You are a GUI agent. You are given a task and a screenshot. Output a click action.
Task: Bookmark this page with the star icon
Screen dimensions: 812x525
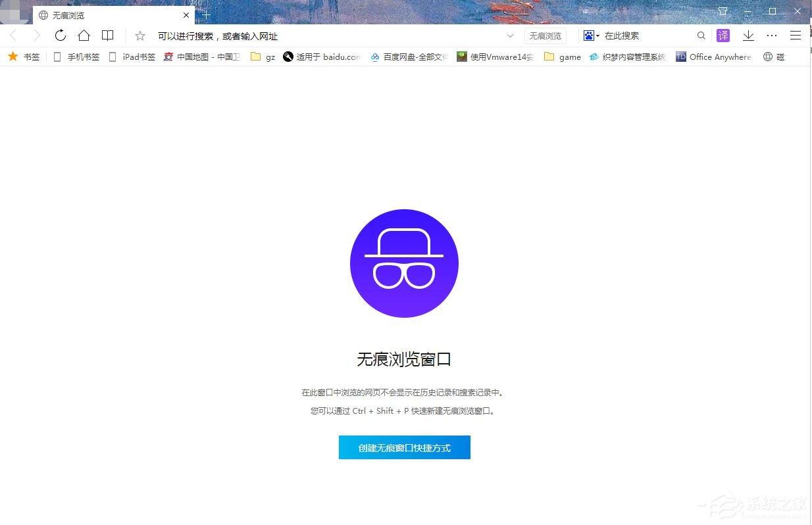[140, 36]
